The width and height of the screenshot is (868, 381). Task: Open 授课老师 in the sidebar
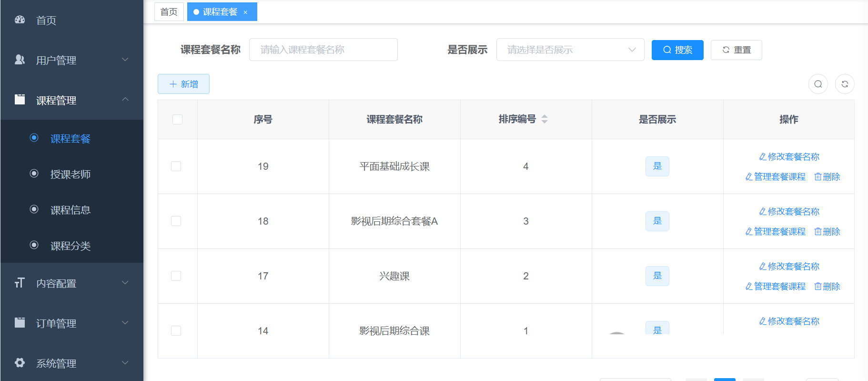(x=71, y=175)
